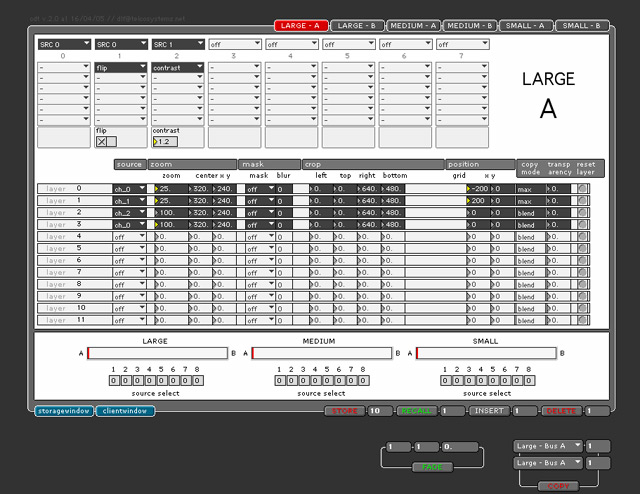
Task: Reset layer 11 with its round button
Action: pos(582,320)
